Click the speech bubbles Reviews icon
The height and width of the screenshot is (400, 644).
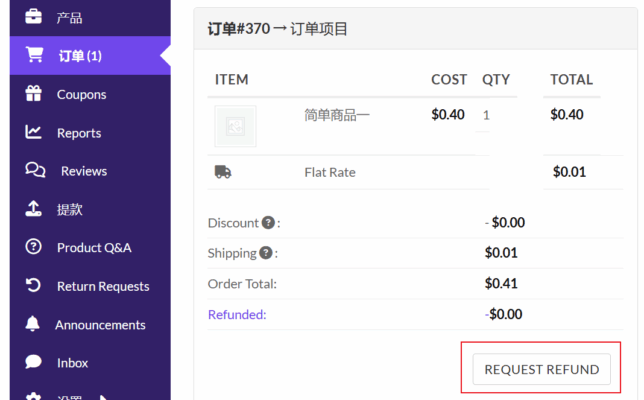(x=35, y=171)
